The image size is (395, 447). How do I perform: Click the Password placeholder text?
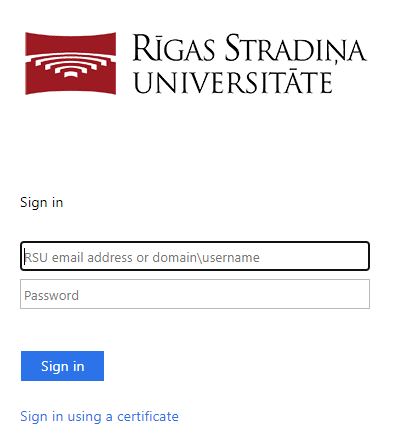(52, 296)
